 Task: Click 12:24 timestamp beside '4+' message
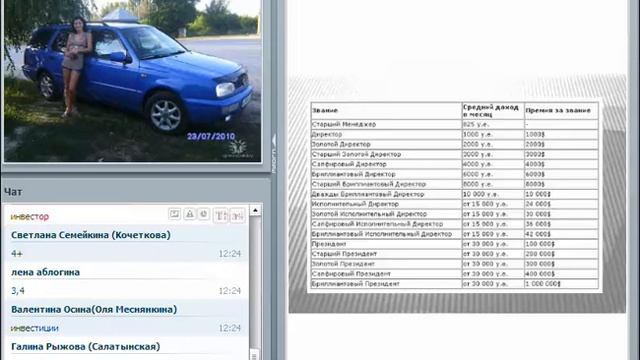(x=230, y=254)
